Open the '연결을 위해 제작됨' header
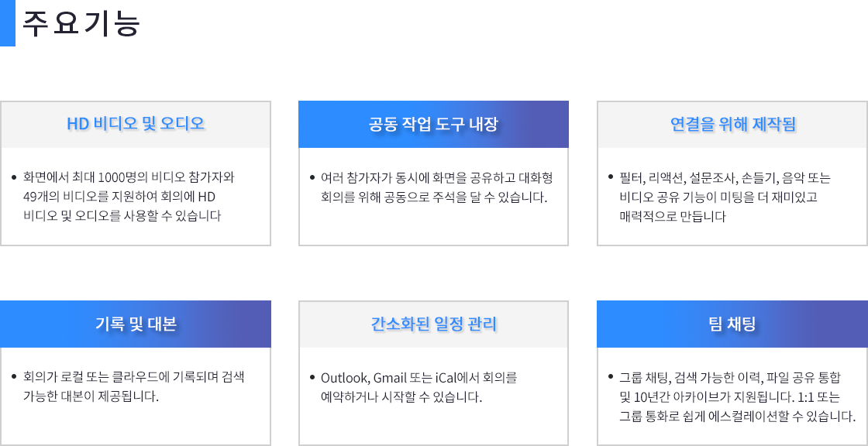This screenshot has width=868, height=446. pos(732,125)
